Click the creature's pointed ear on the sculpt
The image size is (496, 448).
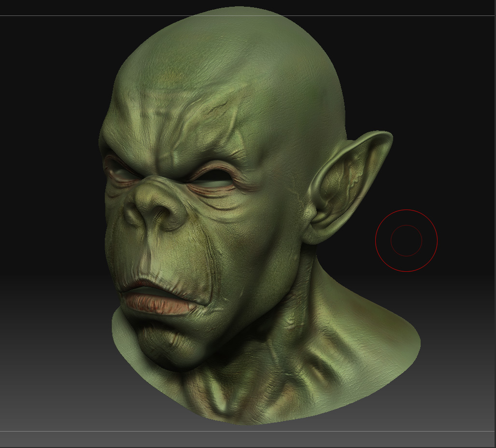[x=348, y=186]
